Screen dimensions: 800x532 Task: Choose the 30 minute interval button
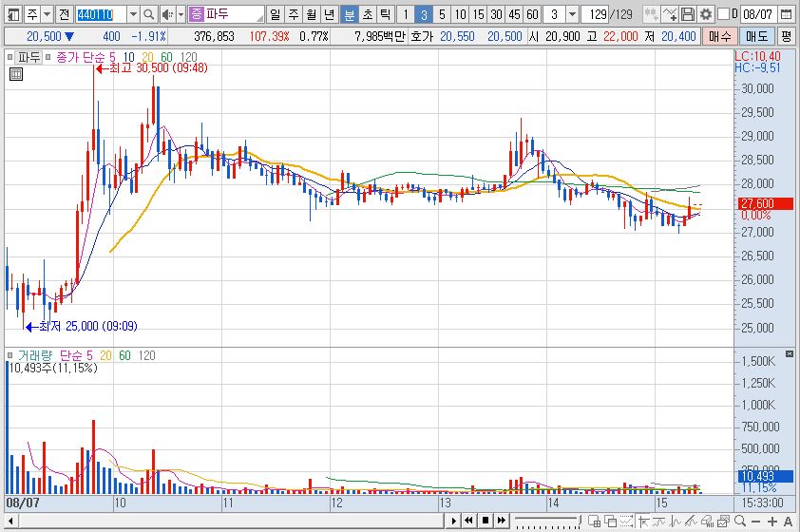(x=496, y=14)
